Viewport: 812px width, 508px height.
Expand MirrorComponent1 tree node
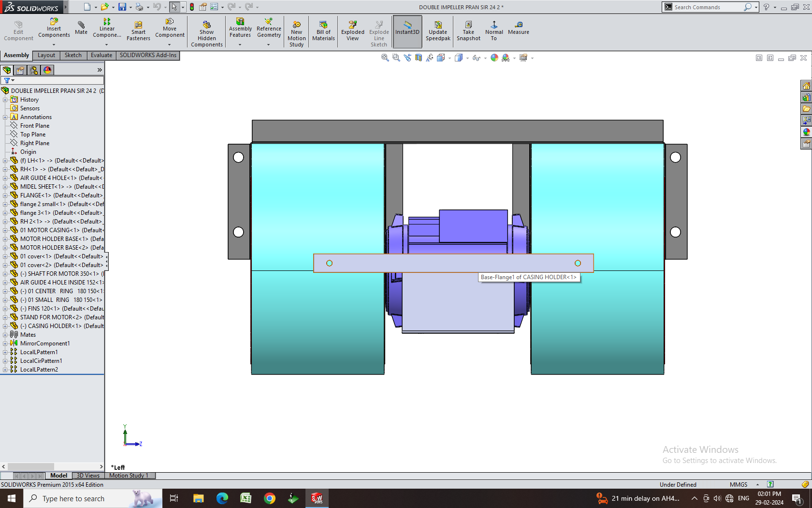point(5,344)
